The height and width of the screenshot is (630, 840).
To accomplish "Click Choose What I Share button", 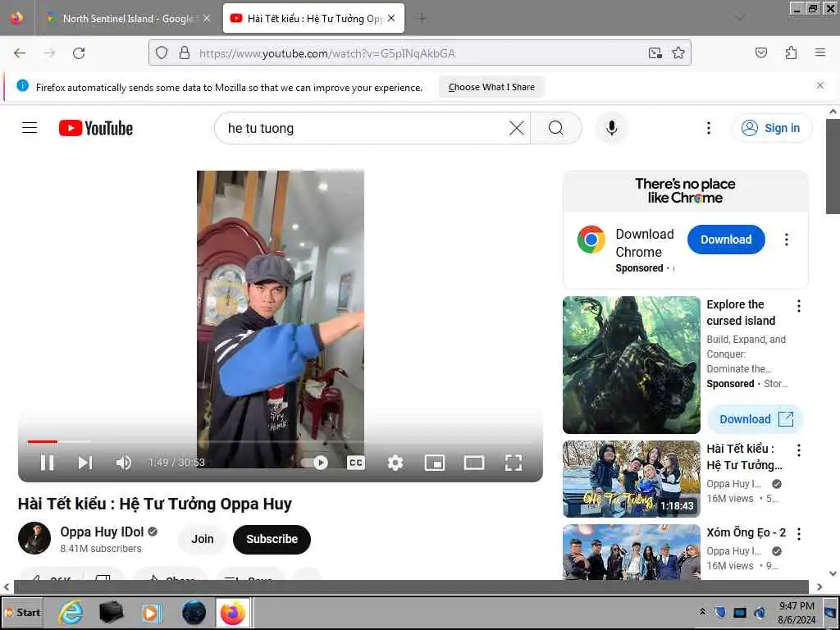I will click(491, 87).
